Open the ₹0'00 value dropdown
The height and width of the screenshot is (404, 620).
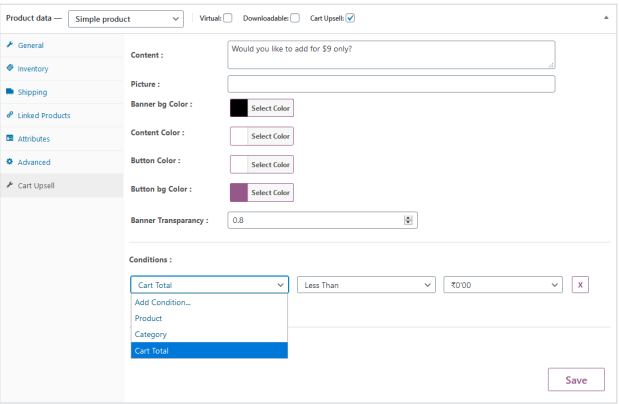click(x=503, y=285)
